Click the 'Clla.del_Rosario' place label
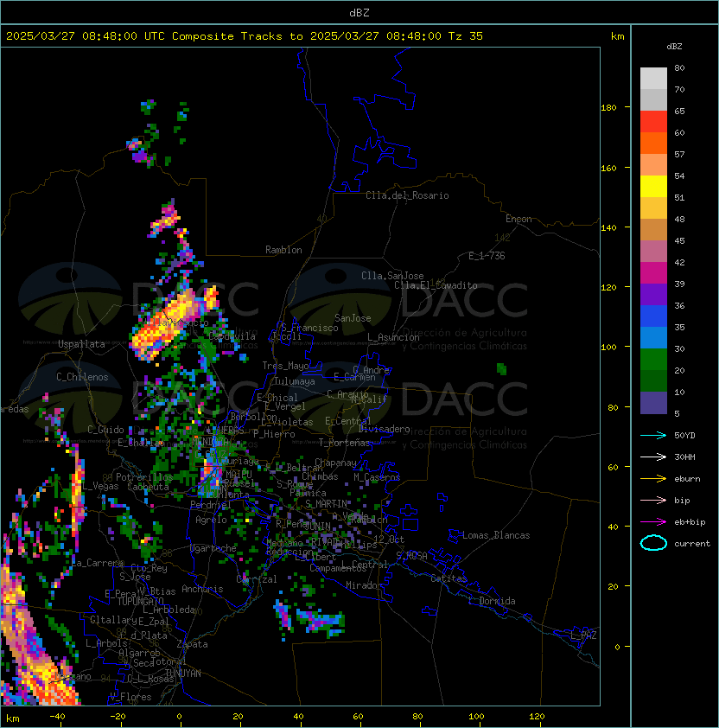This screenshot has width=719, height=728. coord(407,195)
